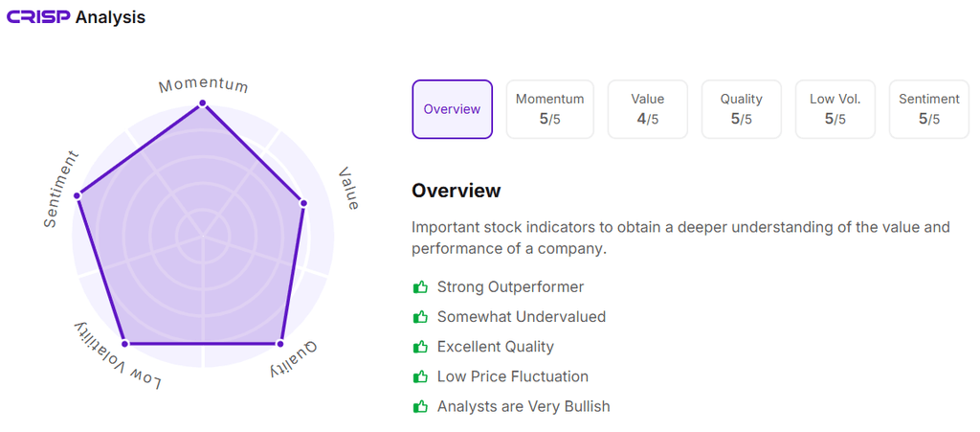980x432 pixels.
Task: Select the Low Vol. 5/5 tab
Action: [x=835, y=109]
